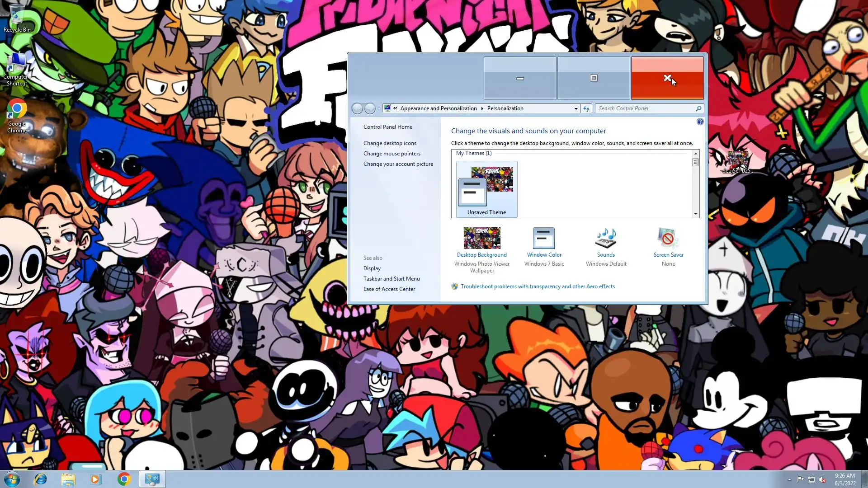The height and width of the screenshot is (488, 868).
Task: Open recent pages dropdown arrow
Action: tap(379, 109)
